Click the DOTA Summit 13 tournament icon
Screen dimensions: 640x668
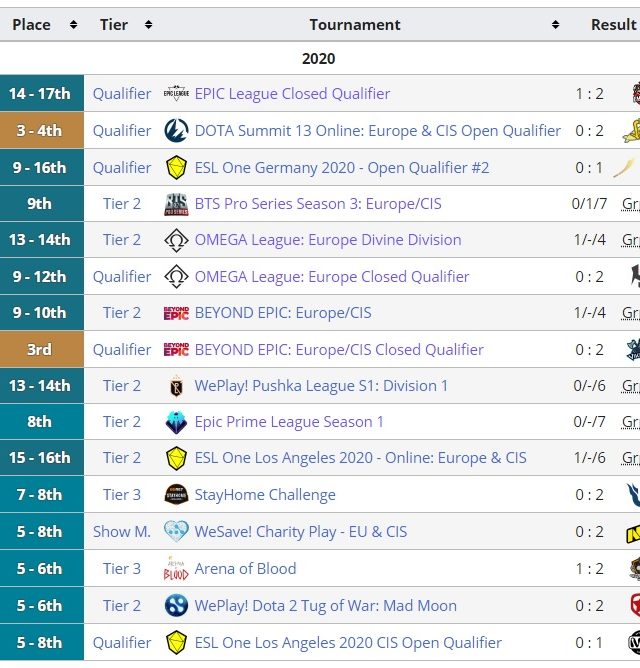point(176,131)
